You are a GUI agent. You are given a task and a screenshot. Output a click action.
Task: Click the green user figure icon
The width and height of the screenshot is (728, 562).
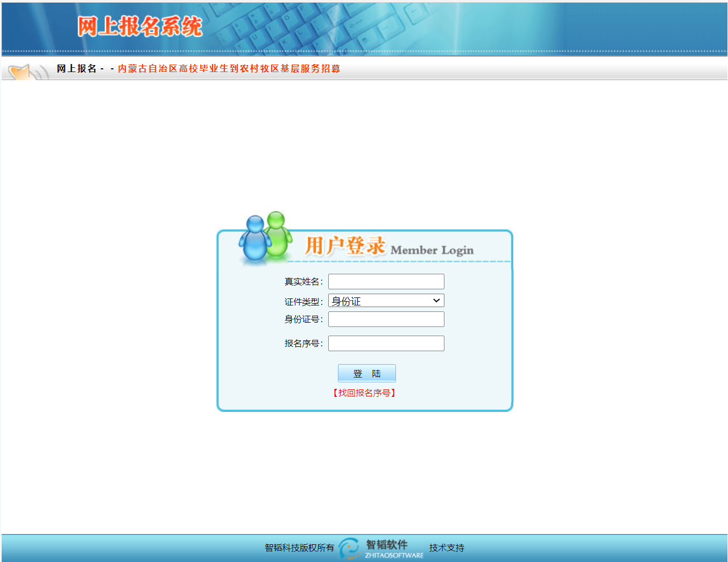click(277, 232)
